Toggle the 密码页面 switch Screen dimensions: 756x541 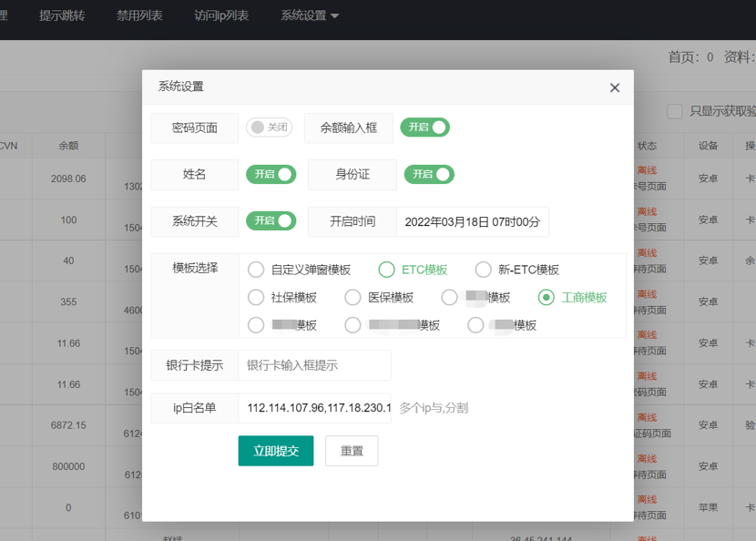coord(269,128)
